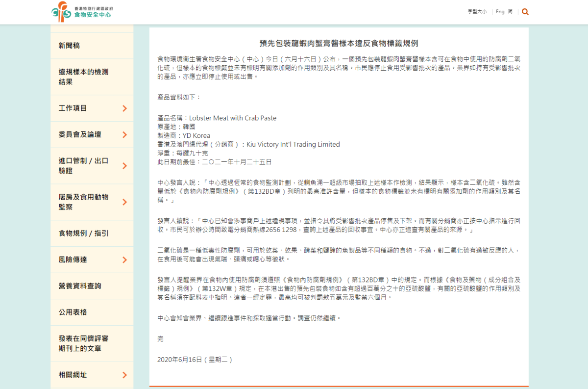Open the 新聞稿 sidebar menu item
Image resolution: width=588 pixels, height=389 pixels.
coord(92,46)
